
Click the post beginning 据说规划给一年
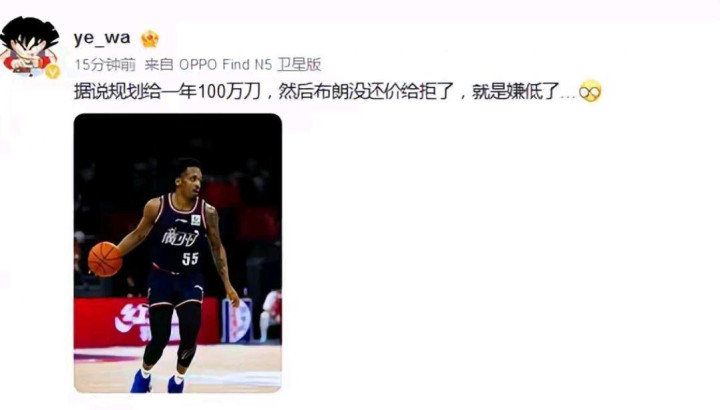coord(338,92)
